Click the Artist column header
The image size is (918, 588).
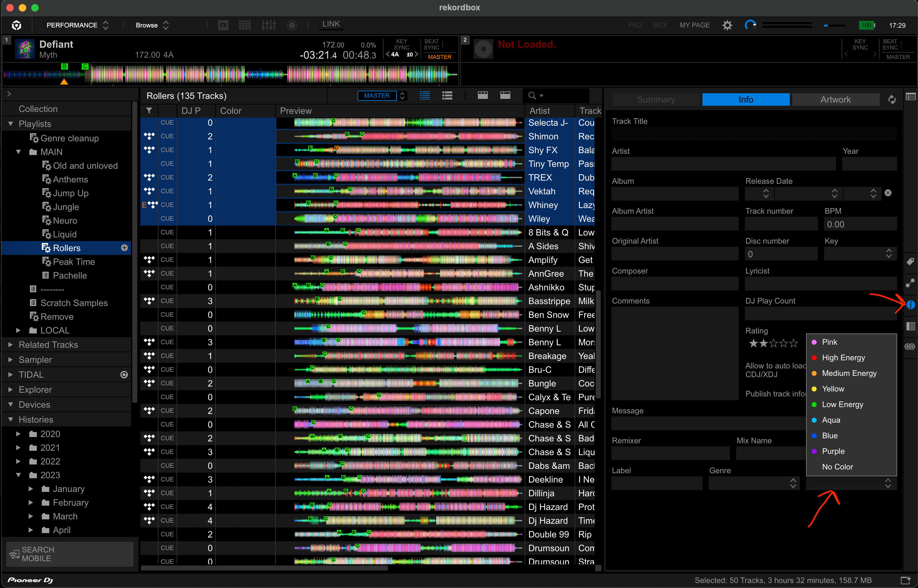(x=550, y=111)
